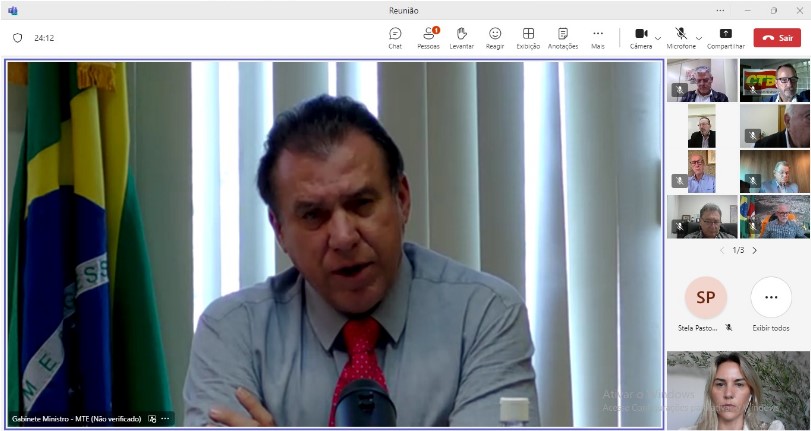Expand the camera options dropdown arrow
Screen dimensions: 811x431
click(x=658, y=38)
